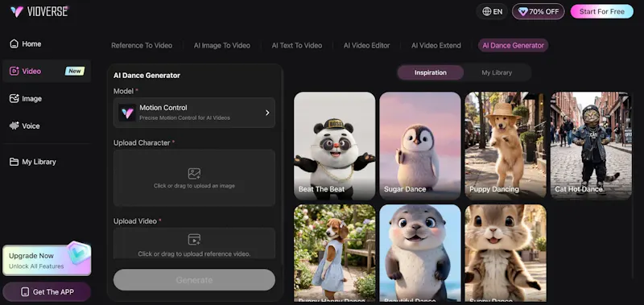Click the Image sidebar icon
644x305 pixels.
[x=14, y=98]
